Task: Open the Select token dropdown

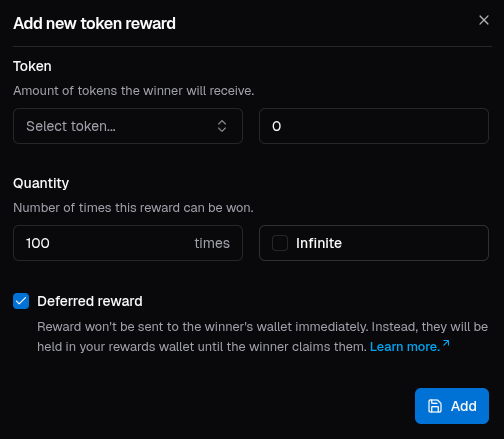Action: (x=128, y=126)
